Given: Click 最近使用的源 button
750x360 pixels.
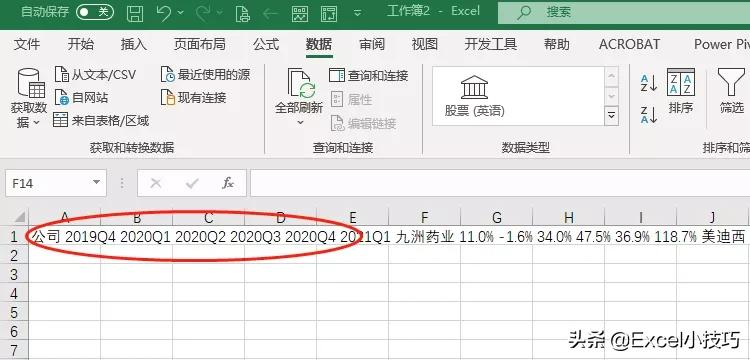Looking at the screenshot, I should (x=205, y=75).
